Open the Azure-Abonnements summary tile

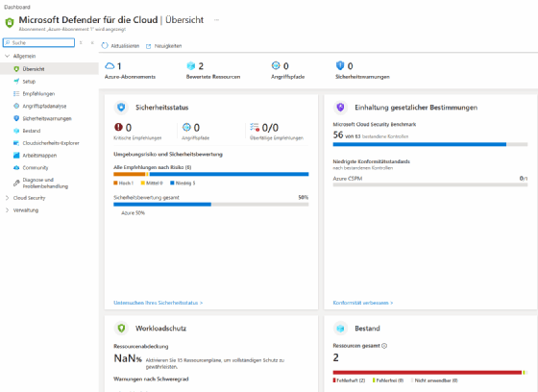point(130,70)
